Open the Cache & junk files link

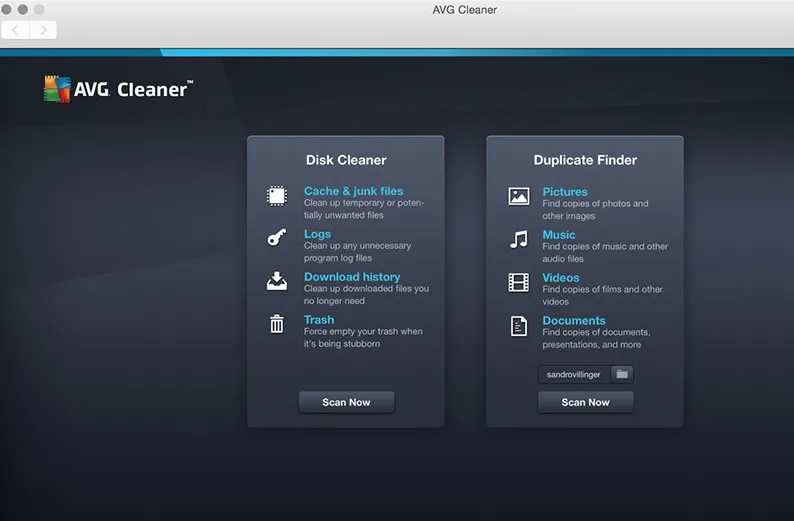click(x=353, y=191)
